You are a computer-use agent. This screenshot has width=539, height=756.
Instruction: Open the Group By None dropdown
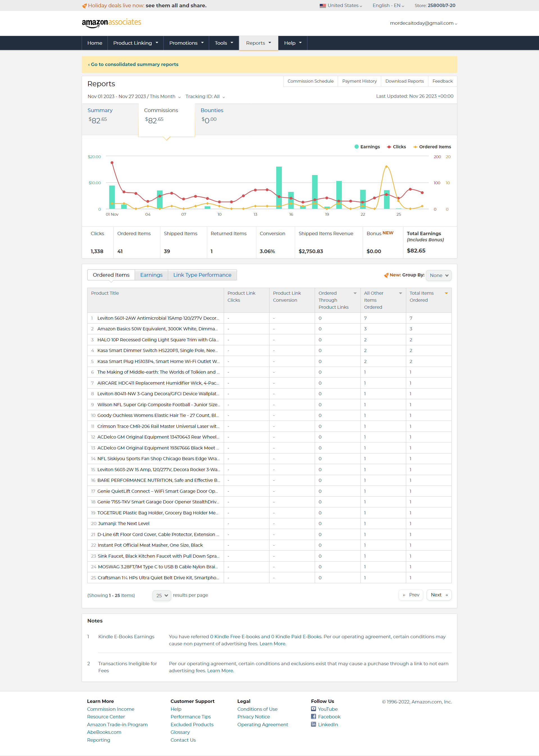(438, 275)
